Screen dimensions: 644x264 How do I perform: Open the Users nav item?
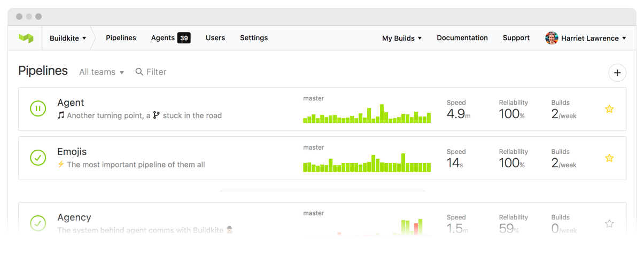tap(215, 38)
